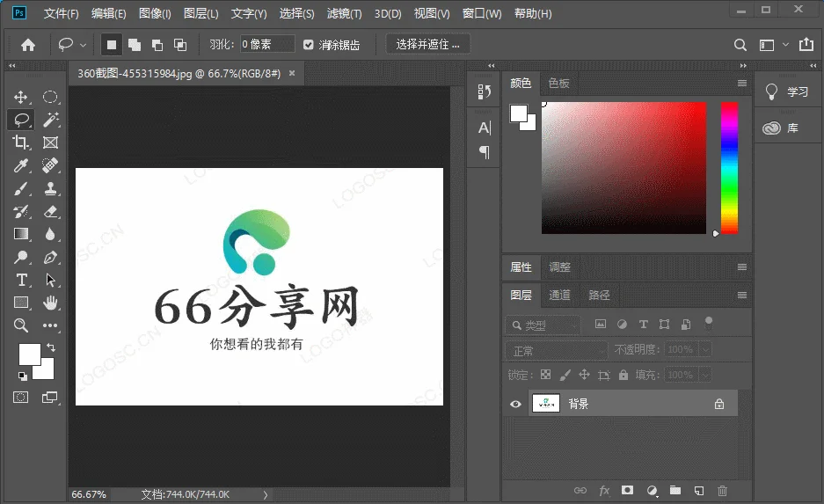Select the Horizontal Type tool
824x504 pixels.
tap(21, 280)
